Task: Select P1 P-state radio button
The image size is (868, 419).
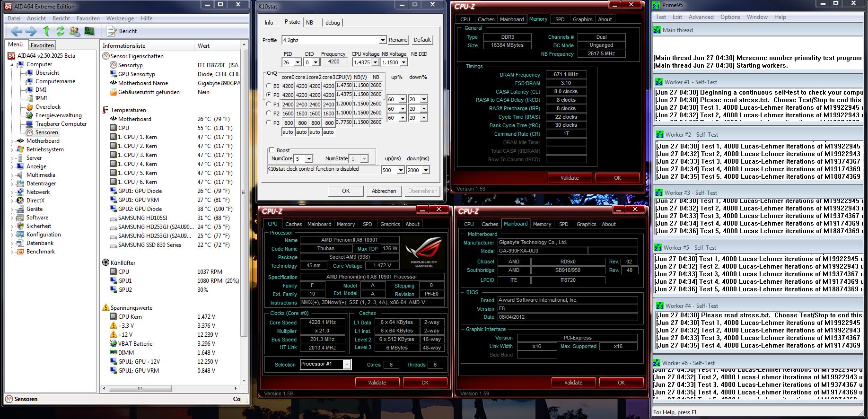Action: point(269,104)
